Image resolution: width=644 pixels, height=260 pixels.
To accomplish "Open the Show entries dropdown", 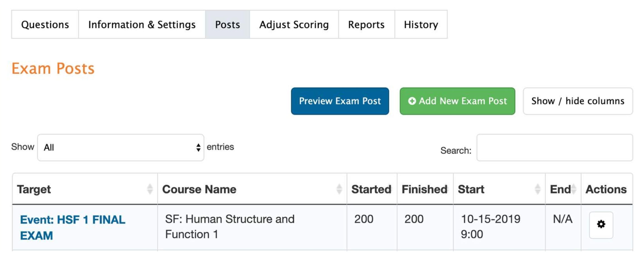I will (120, 147).
